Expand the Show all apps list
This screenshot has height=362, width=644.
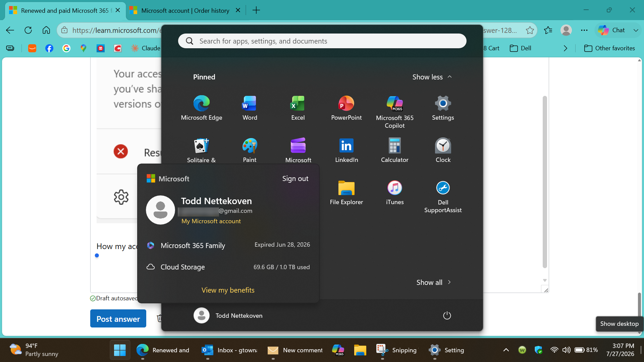tap(434, 282)
